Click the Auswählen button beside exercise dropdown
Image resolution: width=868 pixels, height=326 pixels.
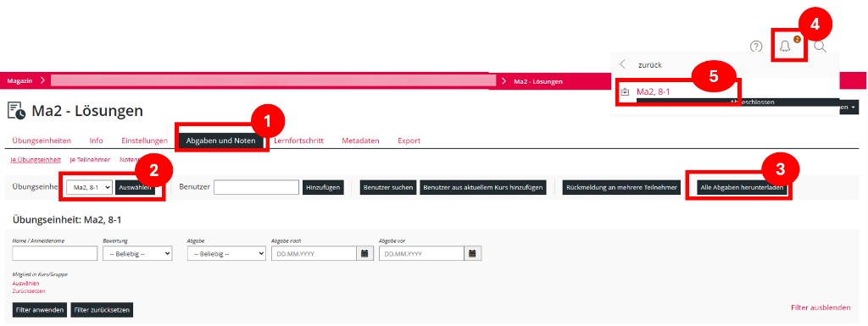[x=136, y=188]
